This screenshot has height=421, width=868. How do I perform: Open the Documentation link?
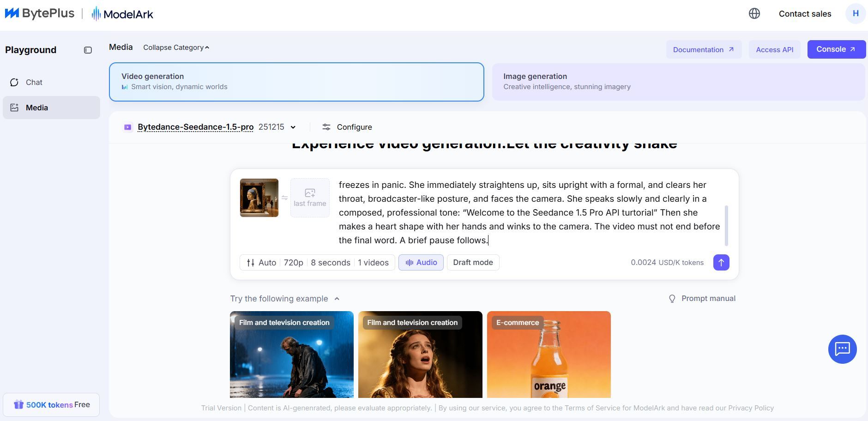(x=703, y=50)
